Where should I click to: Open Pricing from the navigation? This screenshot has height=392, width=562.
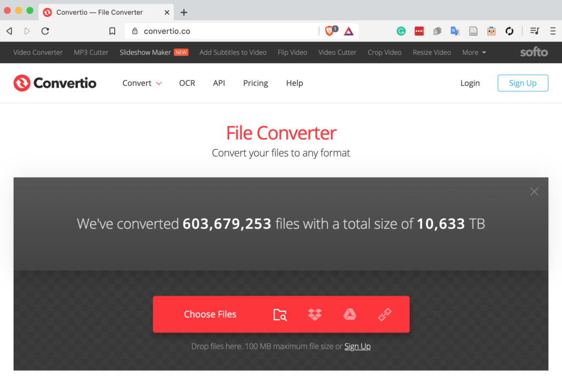[x=256, y=83]
